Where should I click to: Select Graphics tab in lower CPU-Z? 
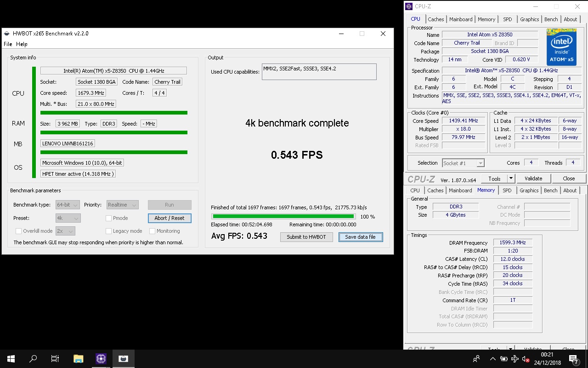[x=529, y=190]
